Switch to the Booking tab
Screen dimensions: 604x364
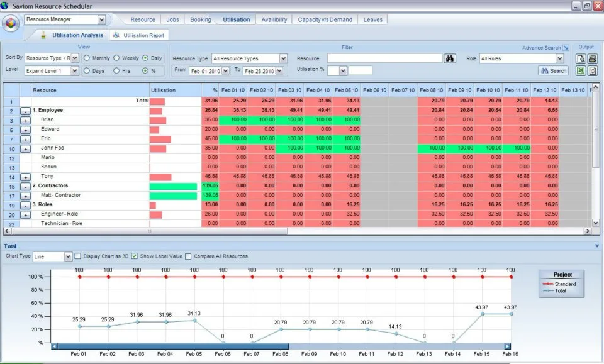pos(200,19)
